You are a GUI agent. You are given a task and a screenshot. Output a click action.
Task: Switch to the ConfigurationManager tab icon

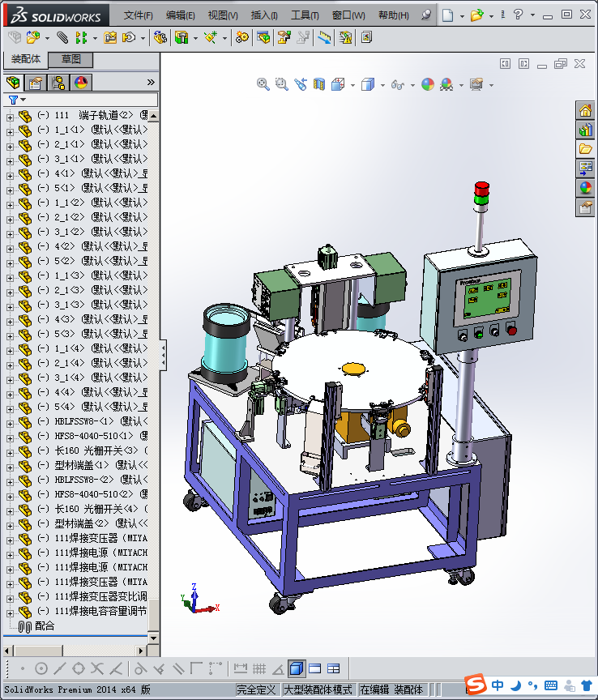tap(58, 83)
